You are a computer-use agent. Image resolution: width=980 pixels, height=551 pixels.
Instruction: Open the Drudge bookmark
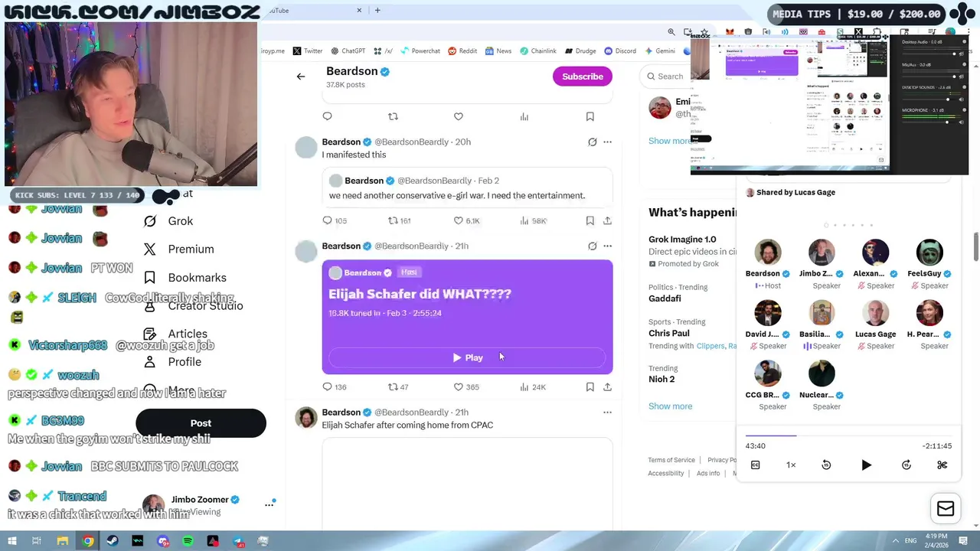point(580,51)
